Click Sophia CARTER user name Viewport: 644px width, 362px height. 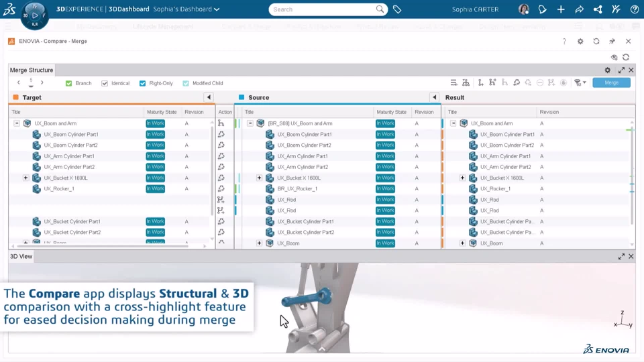click(x=475, y=9)
